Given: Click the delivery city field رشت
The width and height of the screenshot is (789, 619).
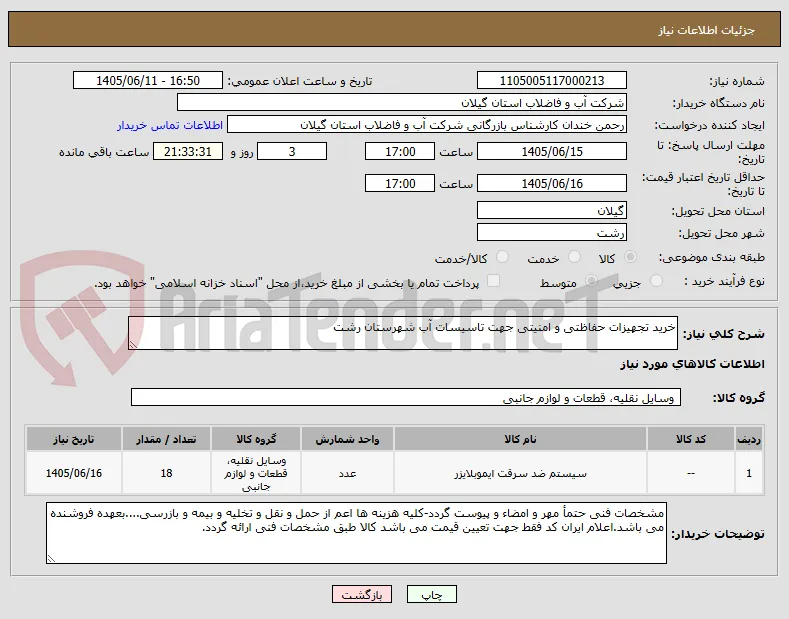Looking at the screenshot, I should tap(551, 233).
